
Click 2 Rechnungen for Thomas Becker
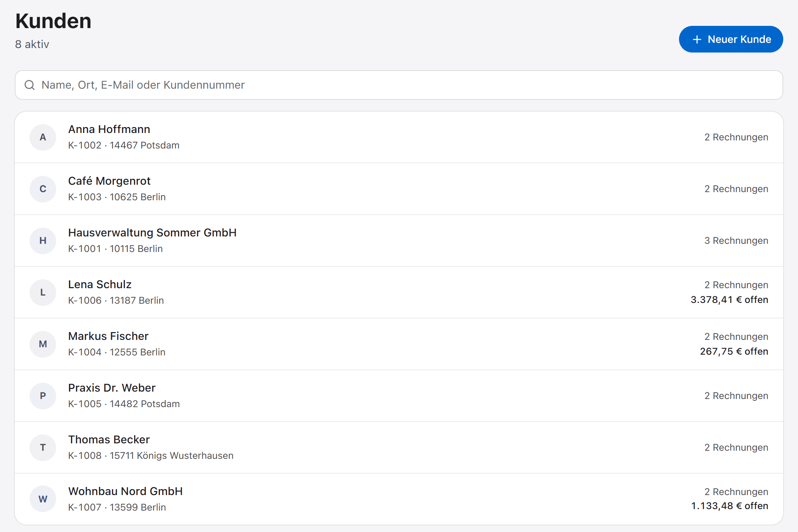tap(736, 447)
